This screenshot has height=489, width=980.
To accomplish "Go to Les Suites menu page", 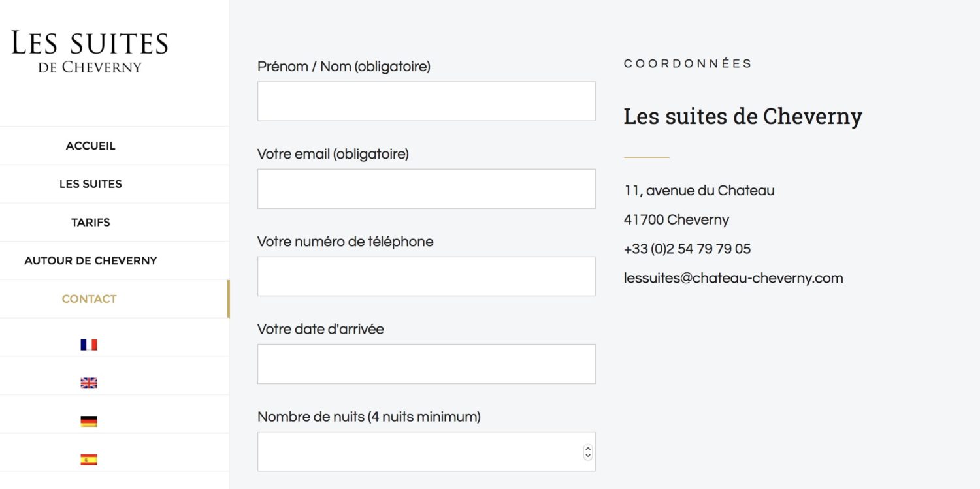I will click(x=91, y=184).
